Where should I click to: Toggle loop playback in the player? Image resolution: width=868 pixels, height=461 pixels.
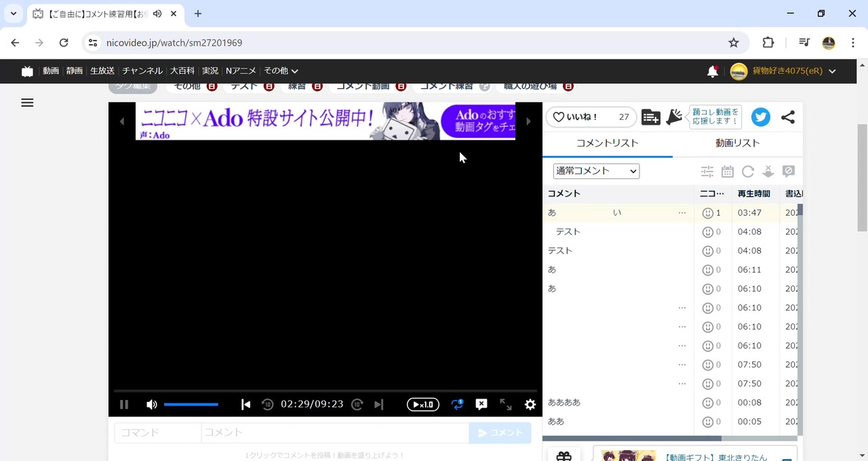click(458, 404)
